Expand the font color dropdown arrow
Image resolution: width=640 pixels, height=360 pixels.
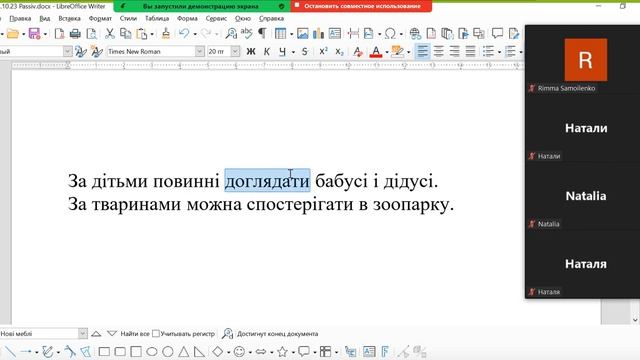387,52
